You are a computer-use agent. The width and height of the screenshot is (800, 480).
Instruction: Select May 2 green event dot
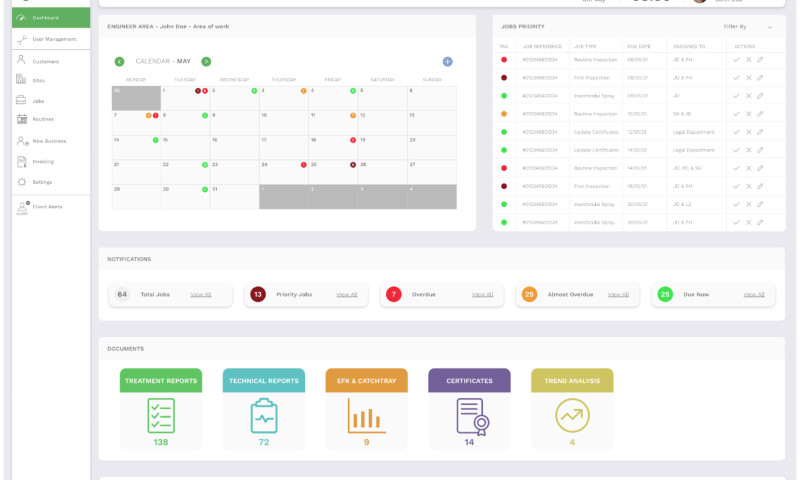tap(254, 91)
